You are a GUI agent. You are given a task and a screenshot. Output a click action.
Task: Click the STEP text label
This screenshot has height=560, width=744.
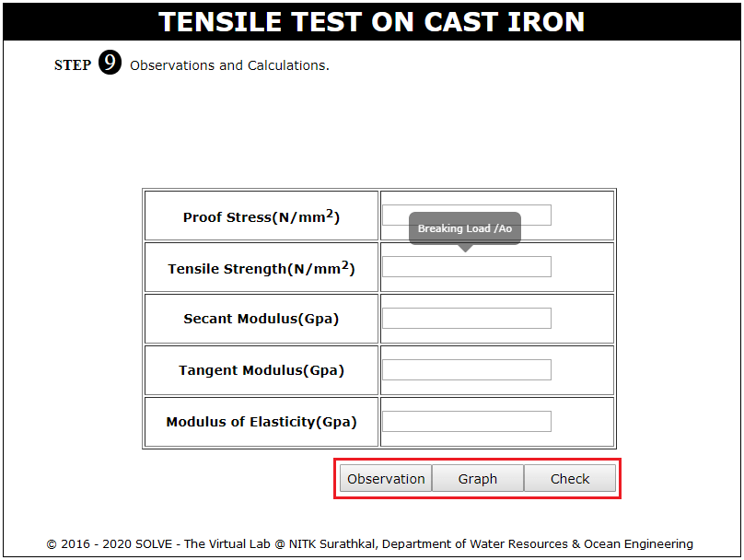(x=73, y=65)
